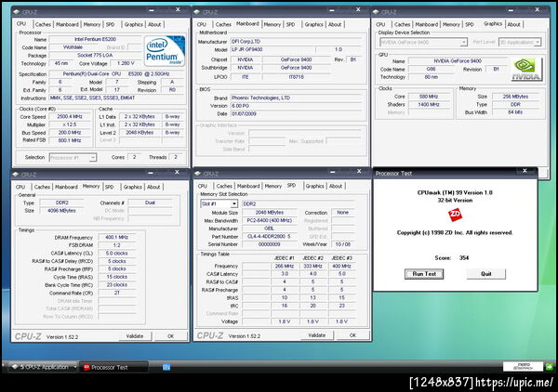Screen dimensions: 558x392
Task: Click the red ZD logo in Processor Test
Action: click(x=455, y=215)
